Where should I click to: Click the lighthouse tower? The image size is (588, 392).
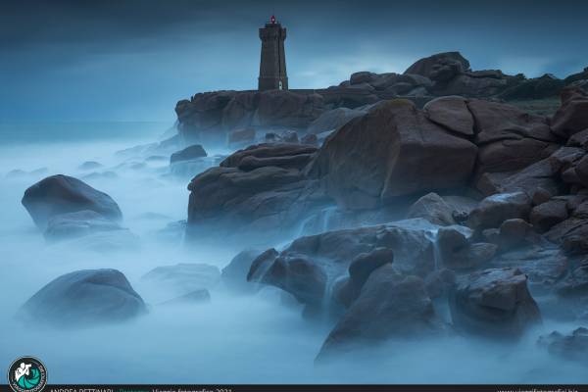(272, 59)
